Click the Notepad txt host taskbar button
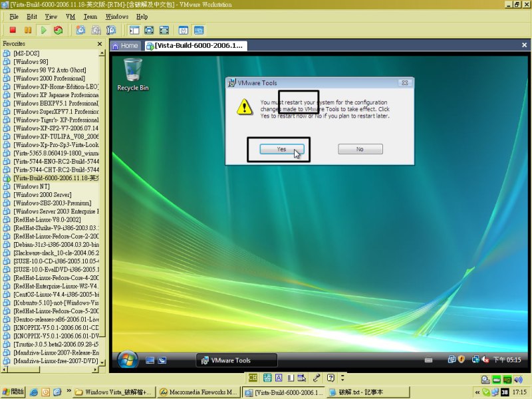The image size is (532, 399). coord(368,392)
